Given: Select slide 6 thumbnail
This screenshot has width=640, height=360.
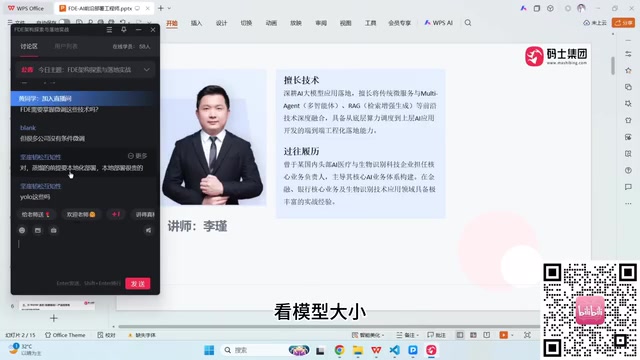Looking at the screenshot, I should [57, 306].
